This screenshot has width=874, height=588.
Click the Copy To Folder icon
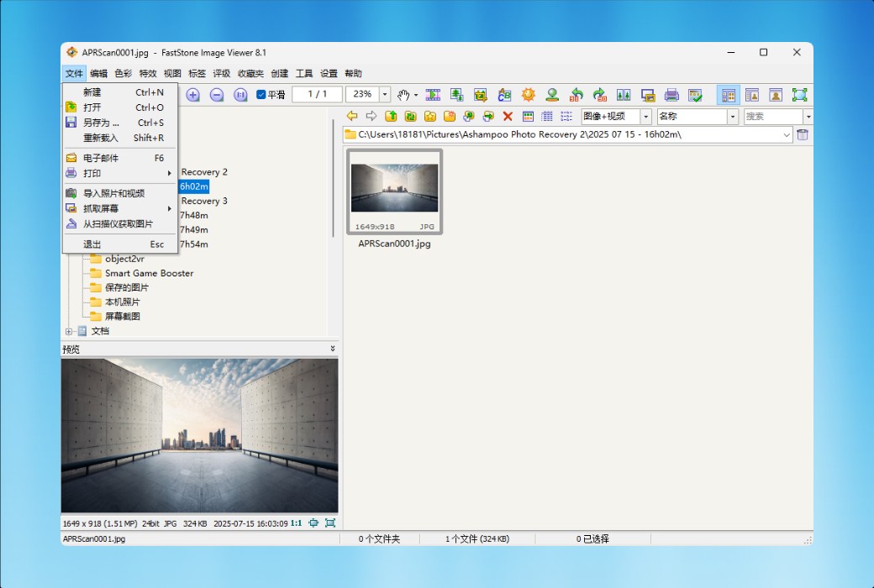469,116
